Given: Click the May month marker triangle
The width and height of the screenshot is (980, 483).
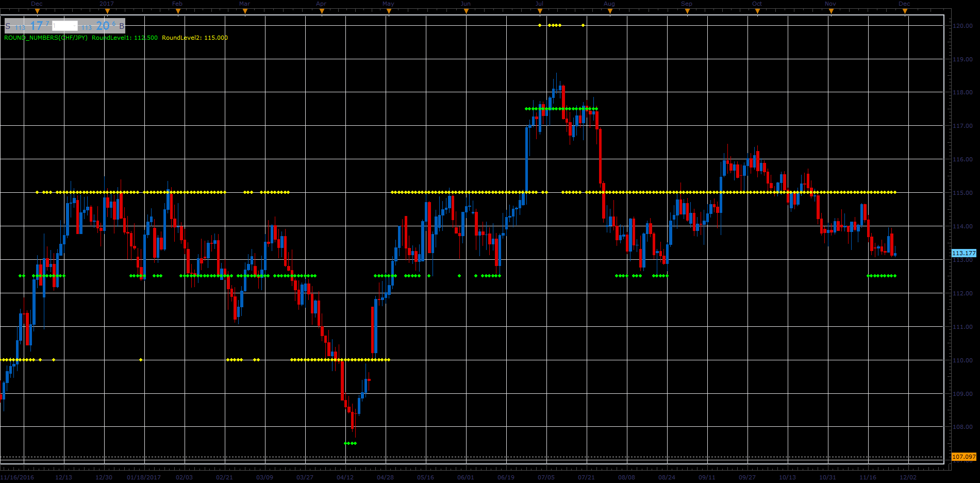Looking at the screenshot, I should coord(389,11).
